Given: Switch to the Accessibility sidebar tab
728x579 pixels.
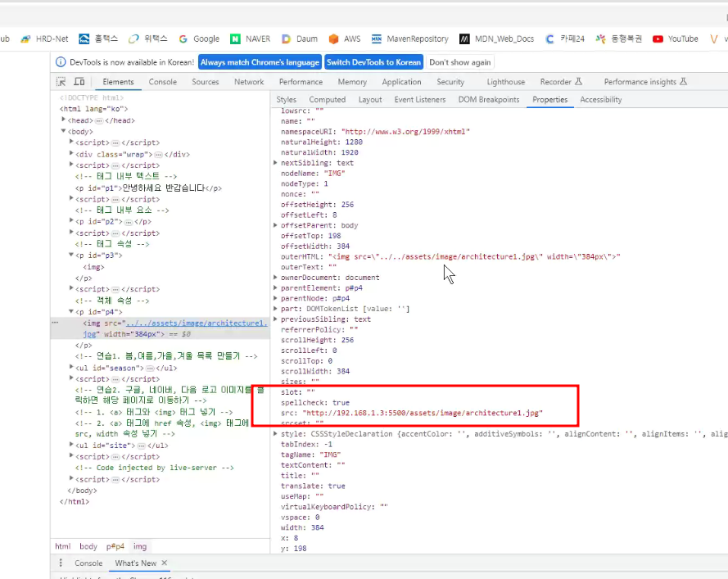Looking at the screenshot, I should 601,99.
